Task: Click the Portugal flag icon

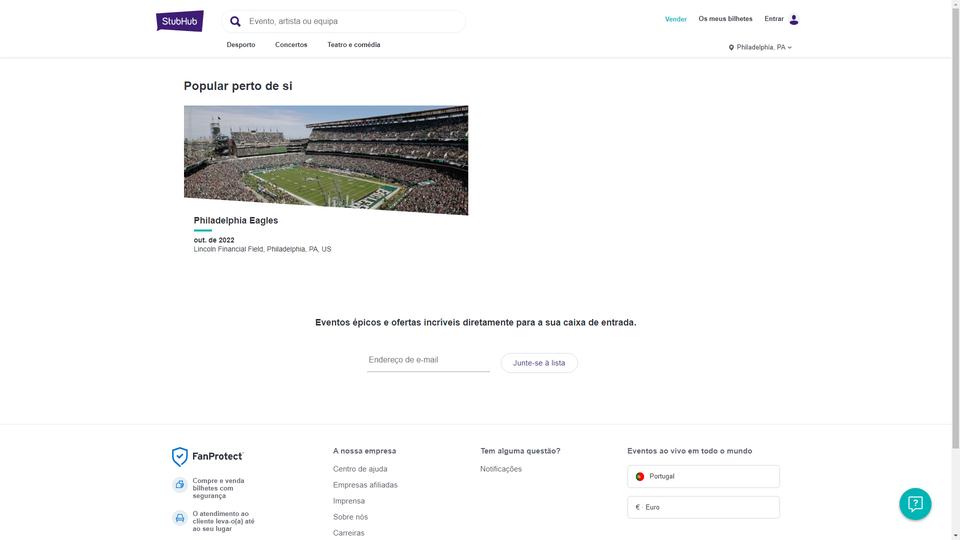Action: coord(640,476)
